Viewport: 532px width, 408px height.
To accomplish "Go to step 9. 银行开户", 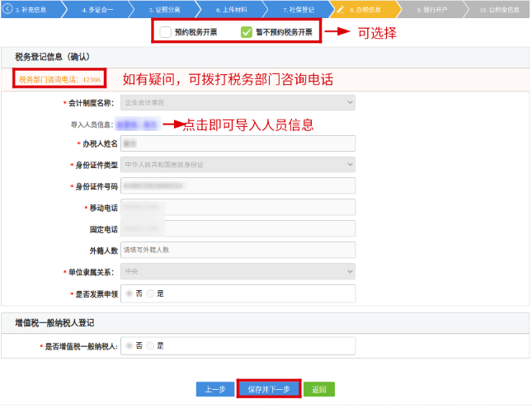I will 432,10.
